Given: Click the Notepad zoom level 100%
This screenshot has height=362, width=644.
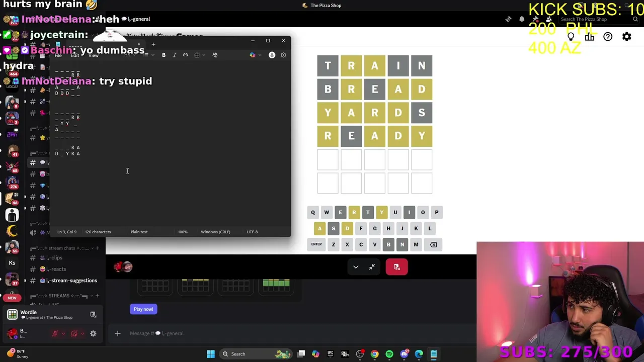Looking at the screenshot, I should click(183, 232).
